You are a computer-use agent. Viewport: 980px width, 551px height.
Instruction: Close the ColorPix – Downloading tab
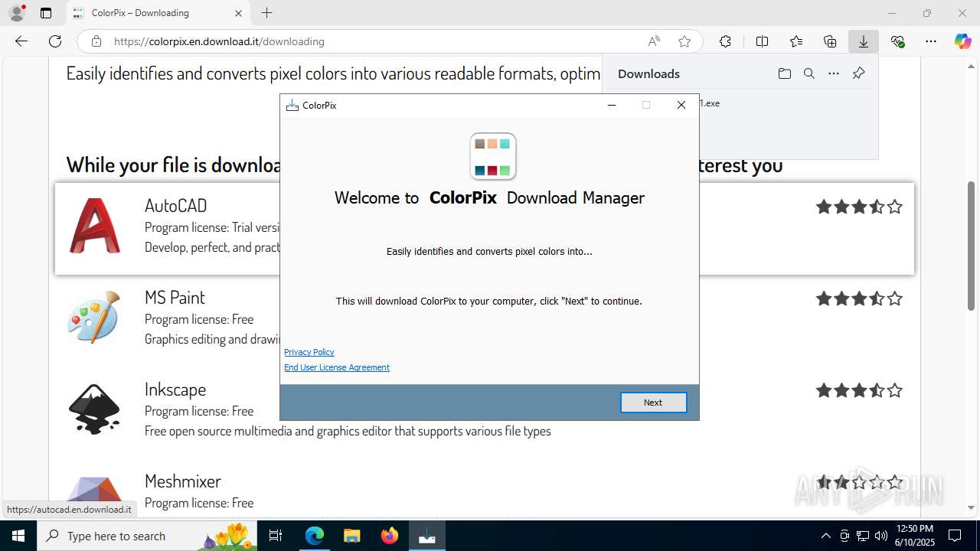[238, 13]
